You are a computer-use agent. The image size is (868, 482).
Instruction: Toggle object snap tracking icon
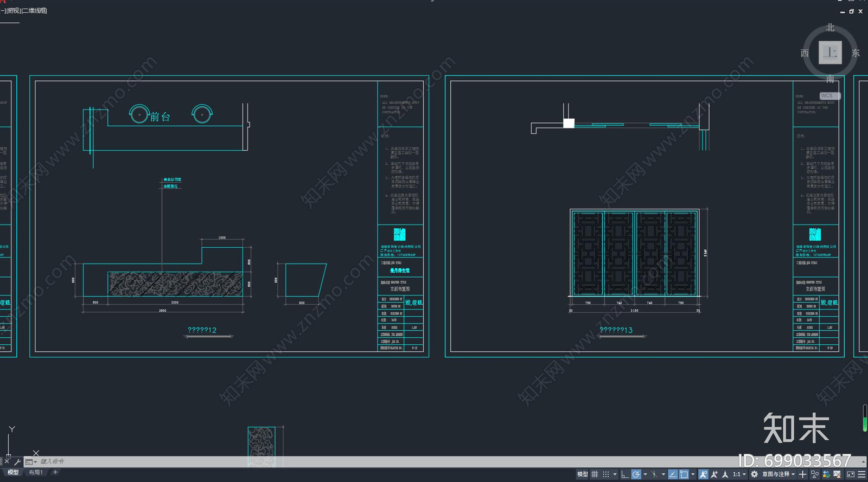pos(673,474)
